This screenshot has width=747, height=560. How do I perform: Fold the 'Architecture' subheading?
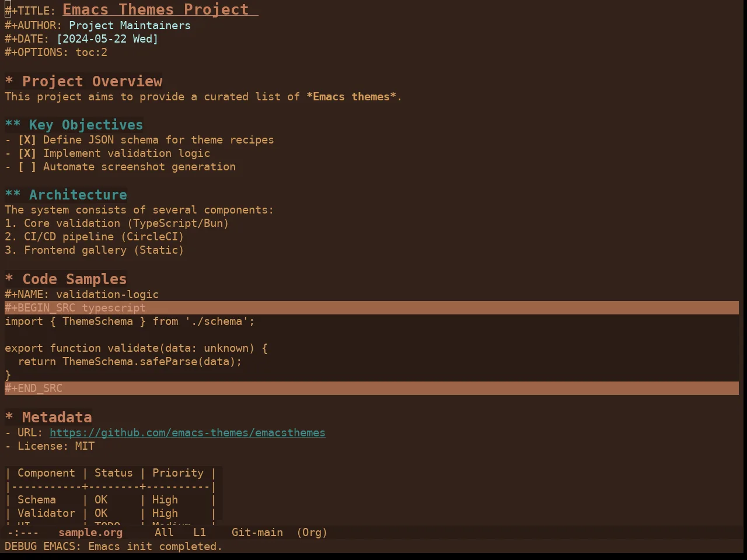pyautogui.click(x=66, y=195)
